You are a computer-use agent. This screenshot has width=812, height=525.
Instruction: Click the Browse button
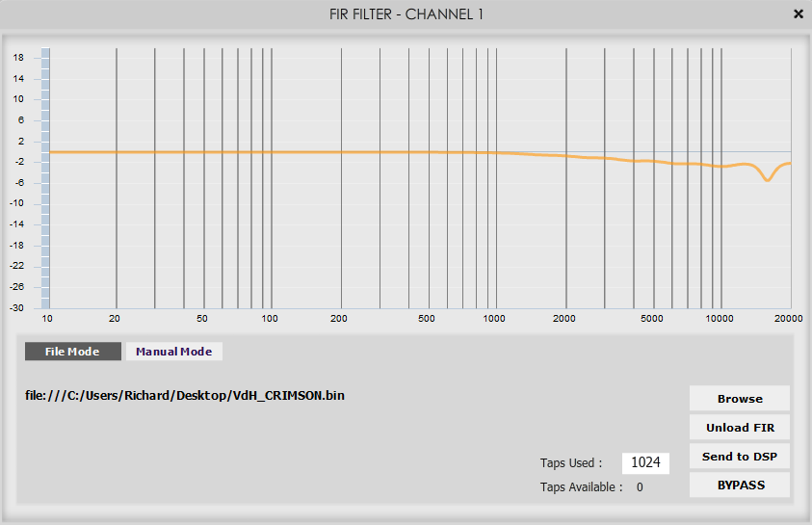[740, 399]
